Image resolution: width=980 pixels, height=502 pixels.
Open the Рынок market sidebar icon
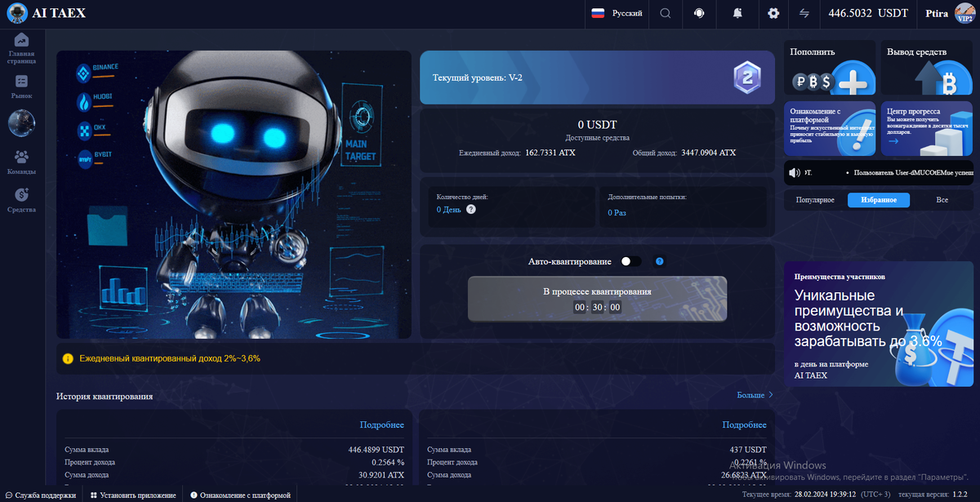pos(21,82)
